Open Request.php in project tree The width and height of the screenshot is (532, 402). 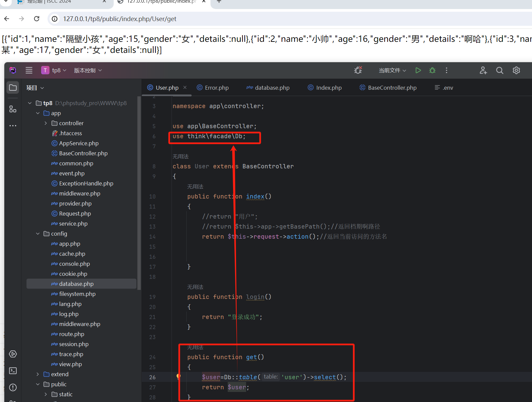coord(71,214)
